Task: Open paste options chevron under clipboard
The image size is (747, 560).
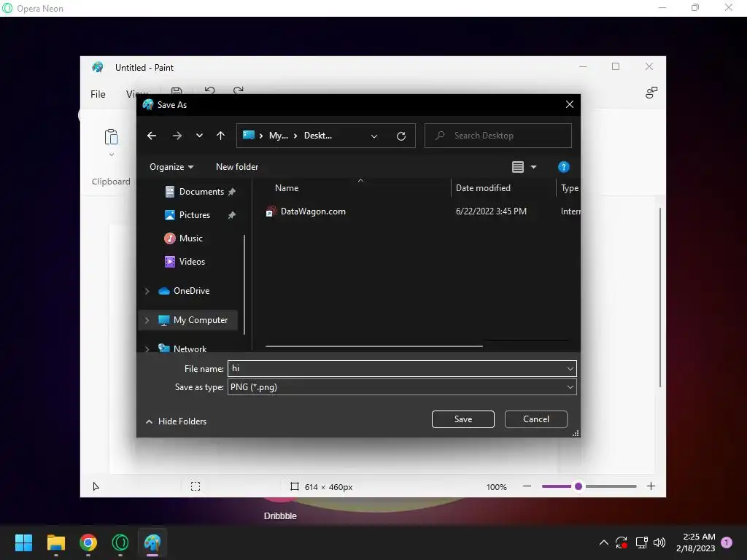Action: click(x=112, y=155)
